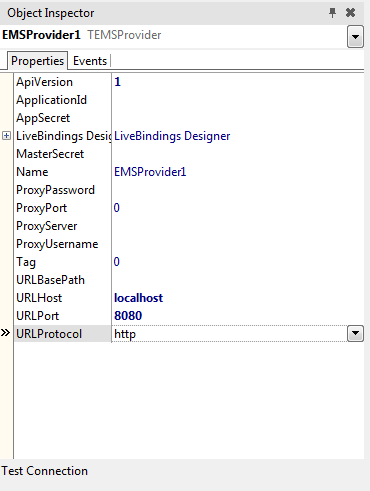
Task: Select the Name property label
Action: point(32,172)
